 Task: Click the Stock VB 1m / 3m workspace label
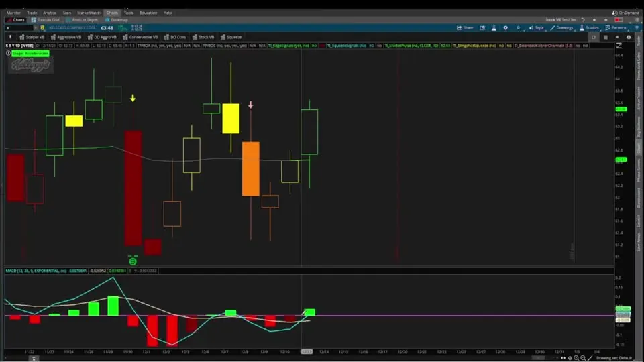561,19
